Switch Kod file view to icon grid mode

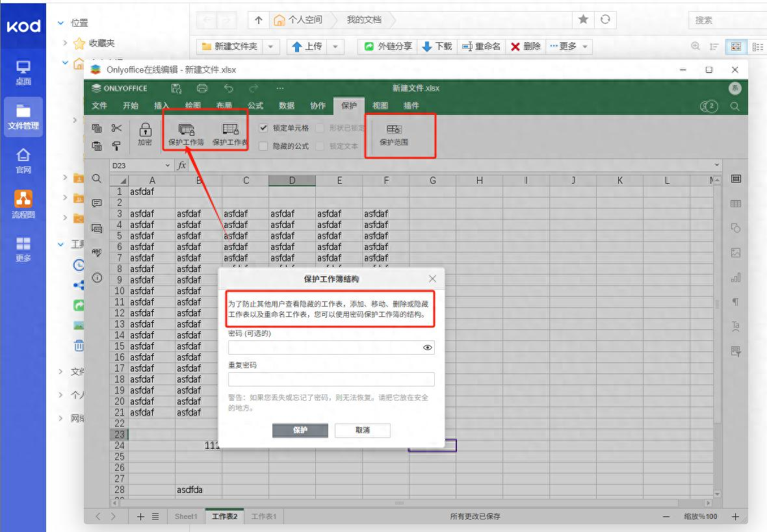coord(736,47)
